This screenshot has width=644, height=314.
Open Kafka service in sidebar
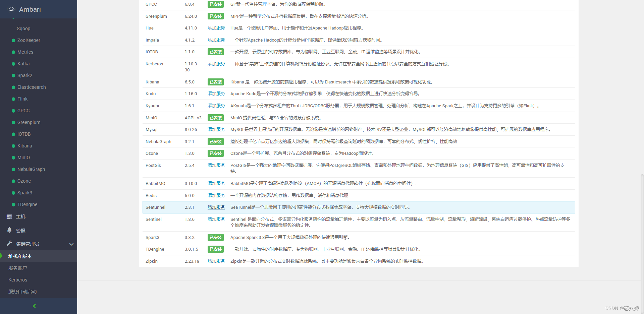tap(23, 64)
